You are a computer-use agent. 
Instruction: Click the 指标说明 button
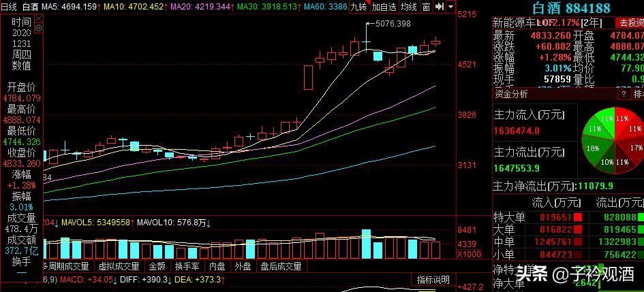(433, 280)
